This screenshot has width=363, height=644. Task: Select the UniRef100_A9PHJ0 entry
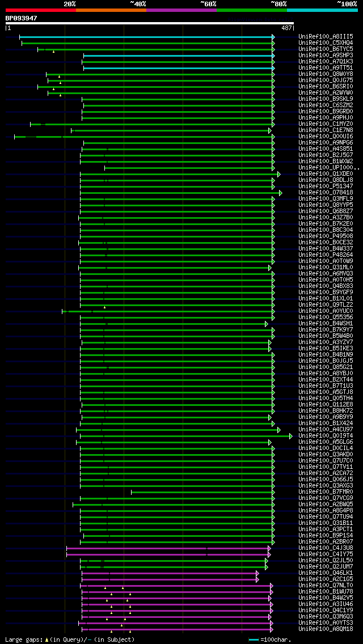[326, 118]
